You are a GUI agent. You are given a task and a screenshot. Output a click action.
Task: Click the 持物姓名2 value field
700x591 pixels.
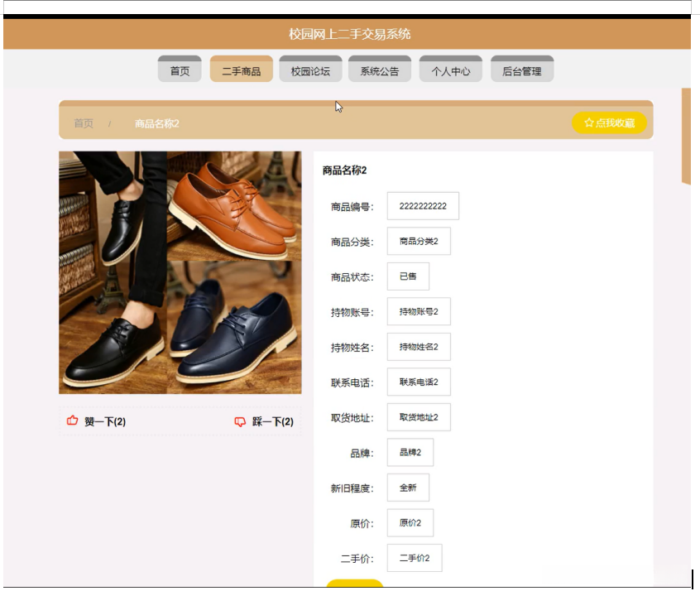419,347
